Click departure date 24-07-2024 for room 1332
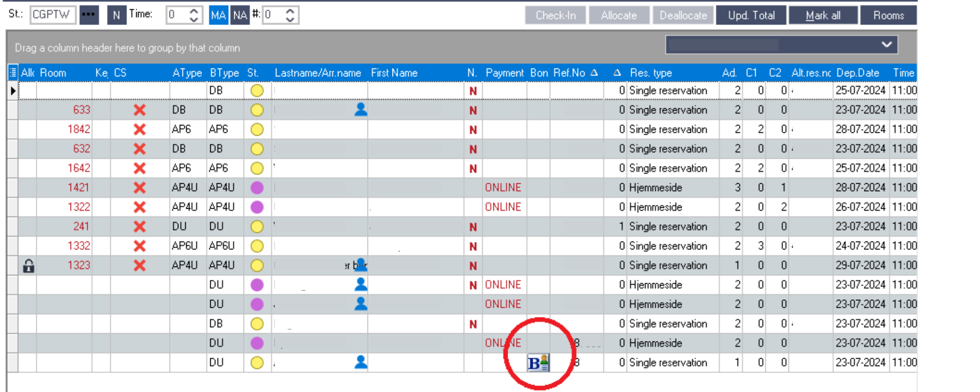 (x=860, y=246)
